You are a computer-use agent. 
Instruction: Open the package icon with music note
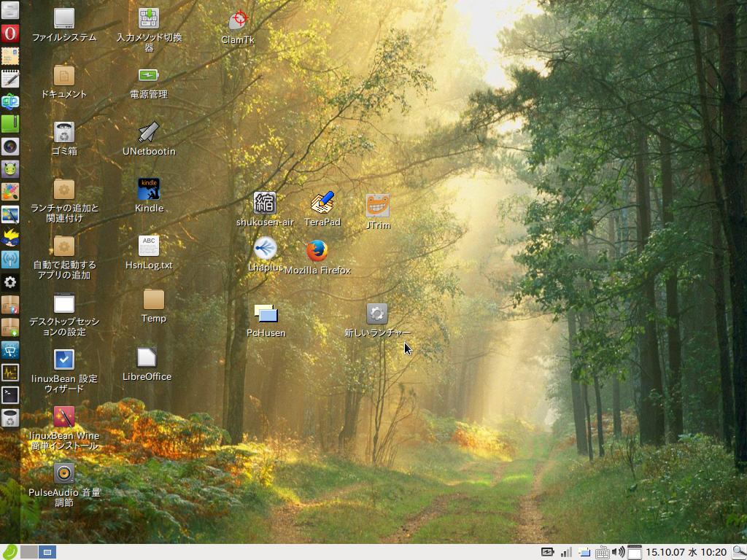[x=10, y=305]
